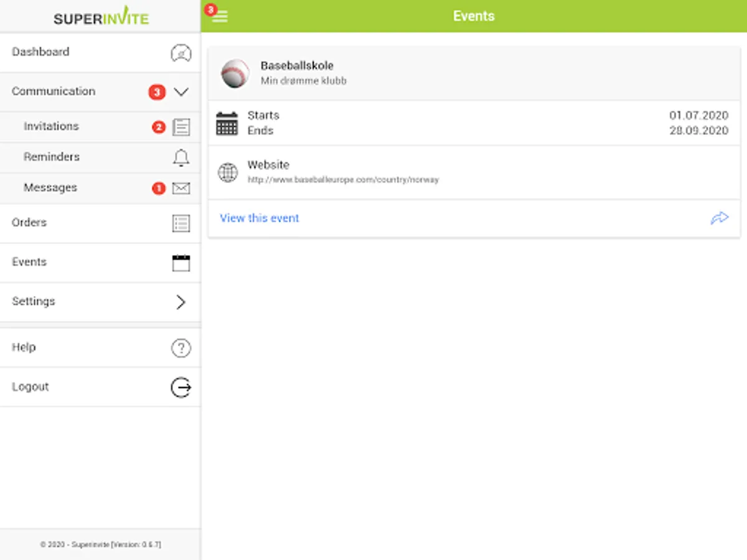Select the Communication menu label
The image size is (747, 560).
(54, 91)
